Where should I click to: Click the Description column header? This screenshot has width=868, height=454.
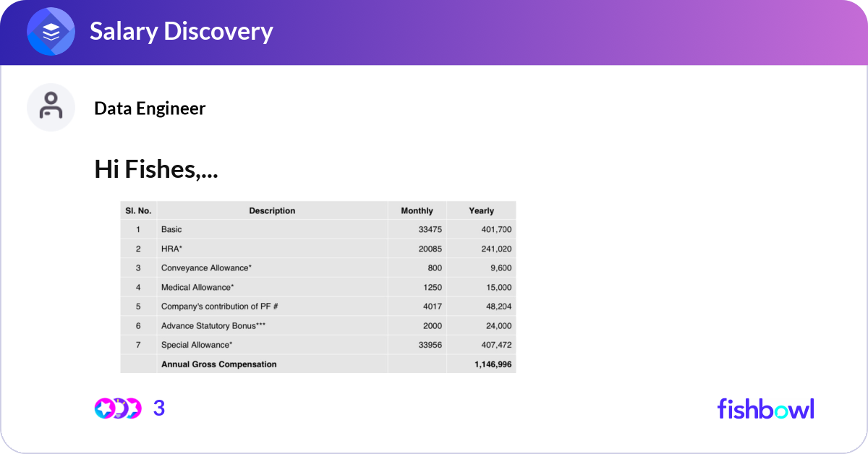click(272, 211)
